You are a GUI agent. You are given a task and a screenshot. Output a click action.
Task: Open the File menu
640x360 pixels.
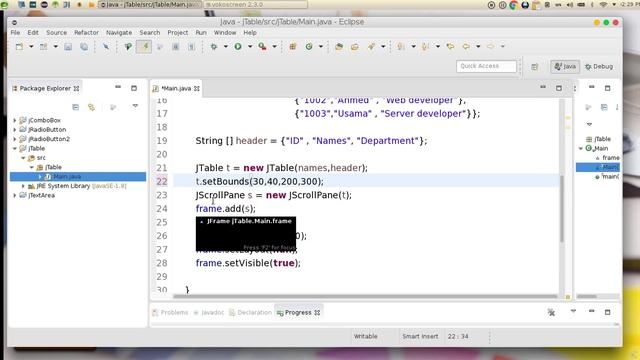click(15, 33)
